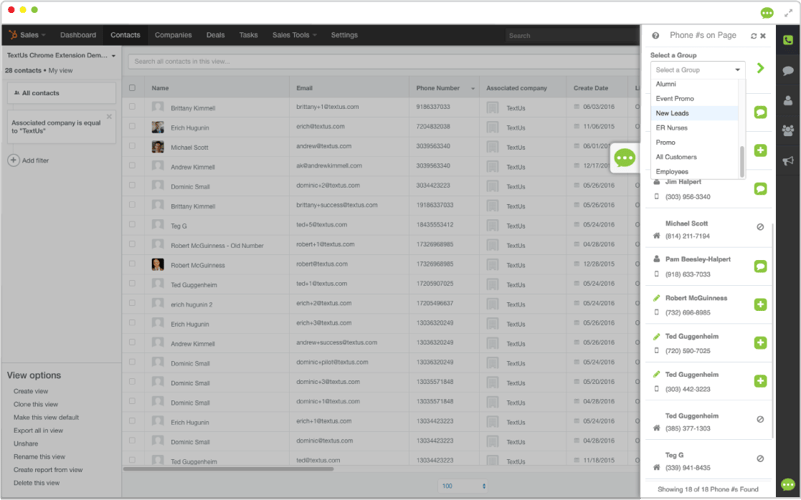Expand the Sales Tools menu

pos(294,35)
